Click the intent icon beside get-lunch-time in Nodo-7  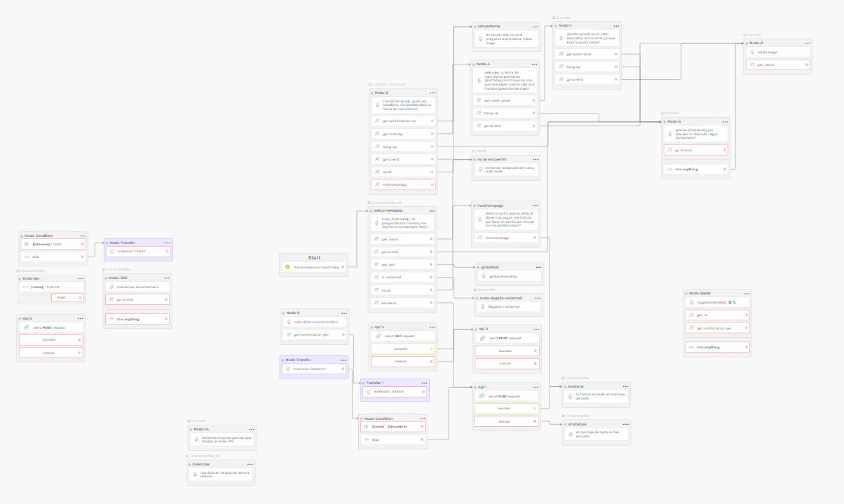tap(561, 53)
